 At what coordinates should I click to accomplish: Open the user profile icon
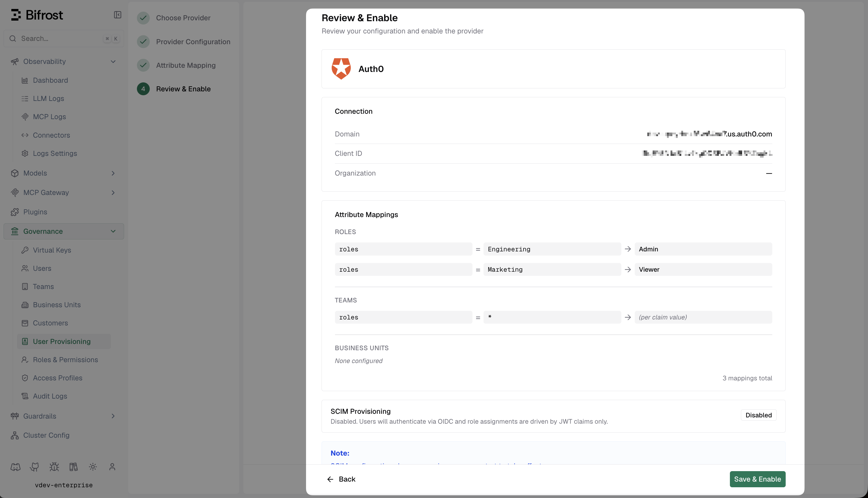tap(112, 467)
